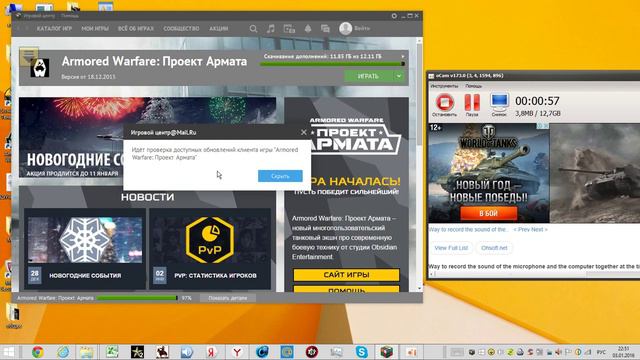Open the Mail.Ru @ icon on taskbar
The width and height of the screenshot is (640, 360).
coord(287,352)
